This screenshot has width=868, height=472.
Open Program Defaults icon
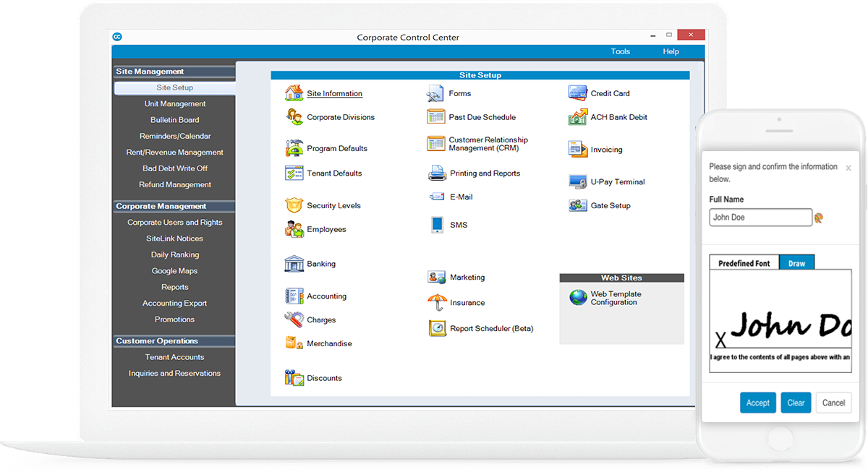294,148
